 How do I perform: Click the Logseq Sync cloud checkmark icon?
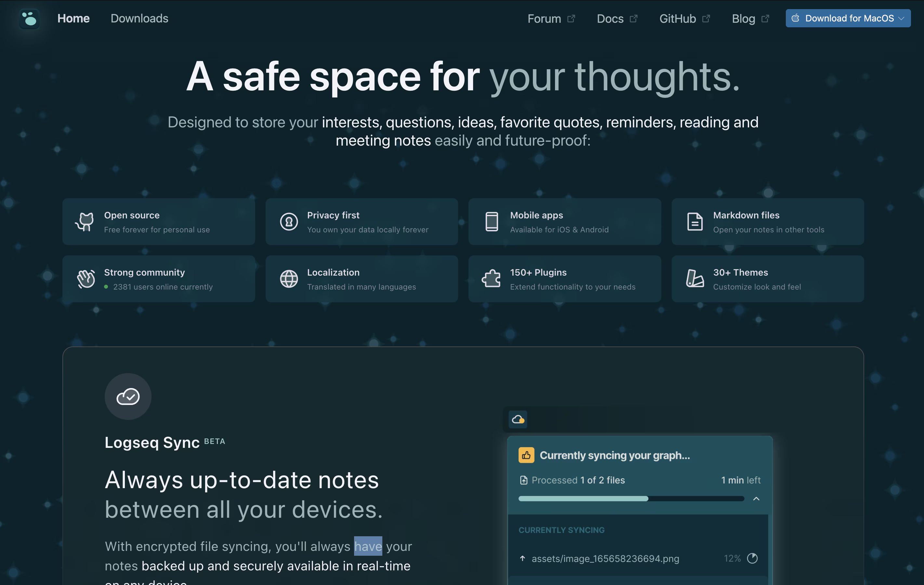click(x=128, y=396)
